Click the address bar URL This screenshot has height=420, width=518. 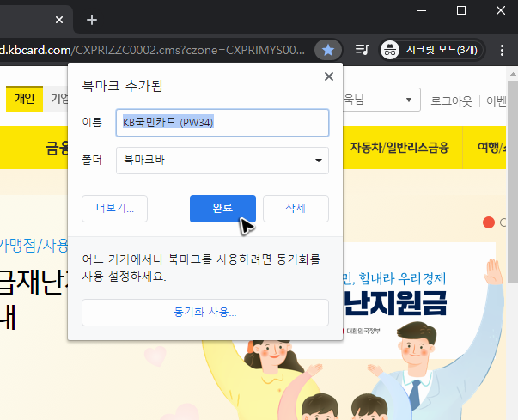pos(152,50)
